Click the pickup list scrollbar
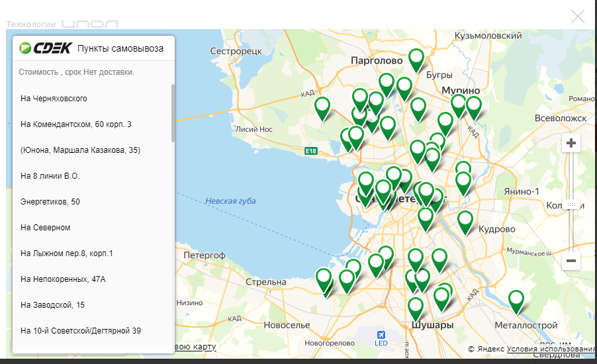 pyautogui.click(x=173, y=113)
